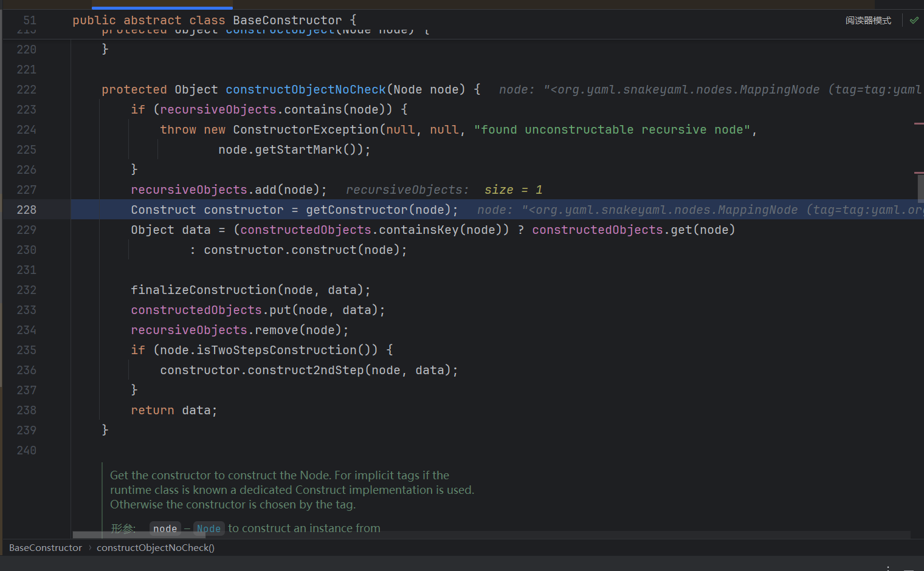The image size is (924, 571).
Task: Click the getConstructor call on line 228
Action: pos(356,210)
